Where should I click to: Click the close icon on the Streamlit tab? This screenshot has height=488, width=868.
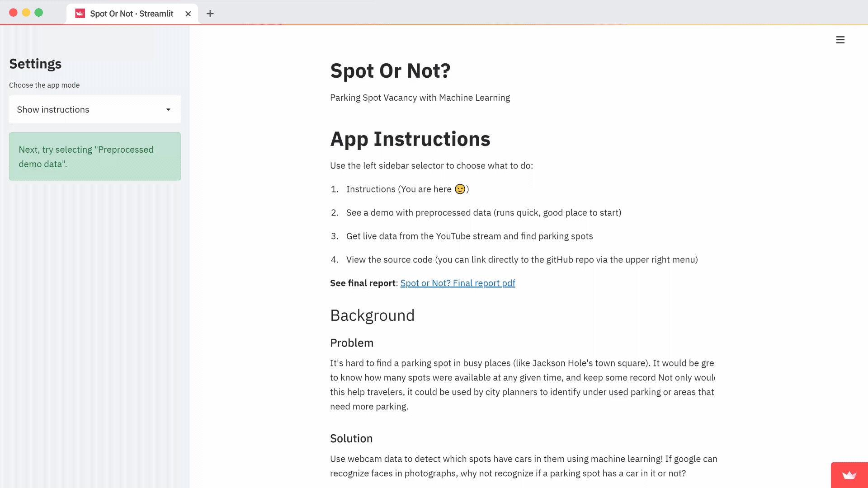tap(188, 14)
